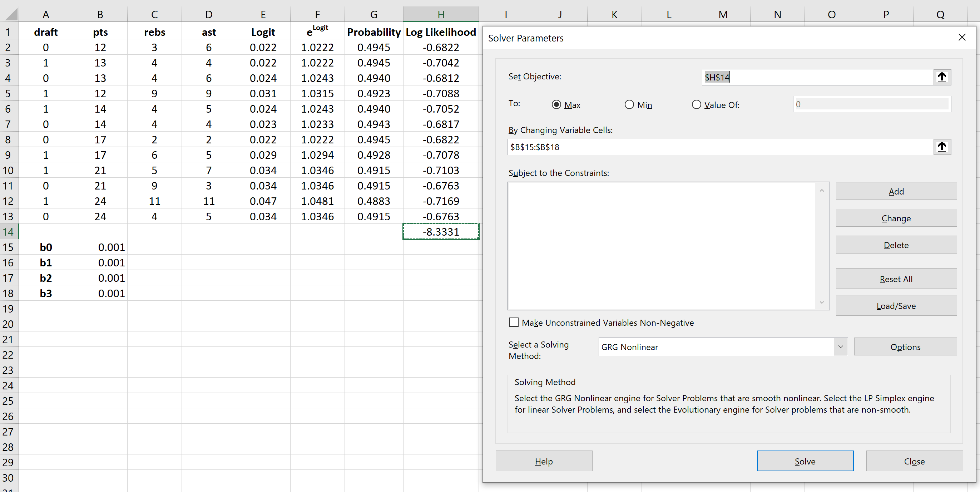The image size is (980, 492).
Task: Click in the Set Objective input field
Action: coord(818,77)
